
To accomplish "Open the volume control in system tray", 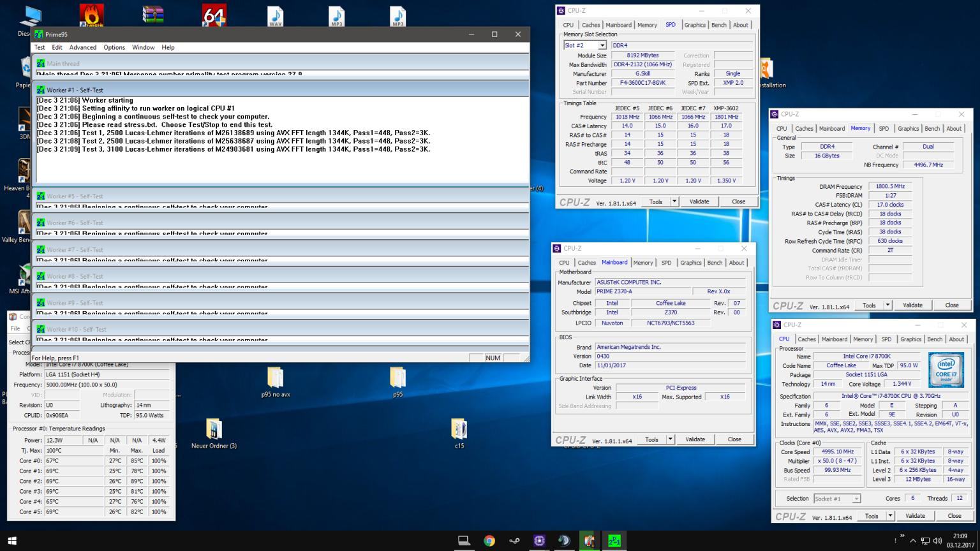I will (x=937, y=541).
